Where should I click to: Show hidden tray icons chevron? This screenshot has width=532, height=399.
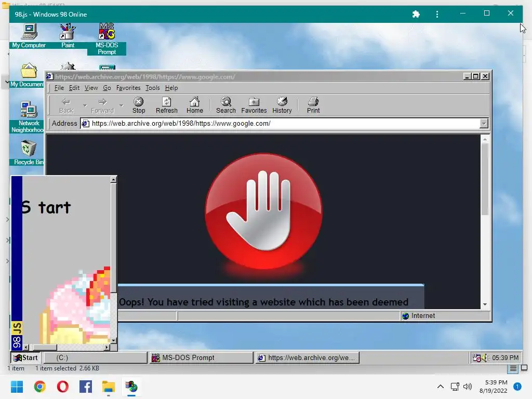pyautogui.click(x=441, y=387)
